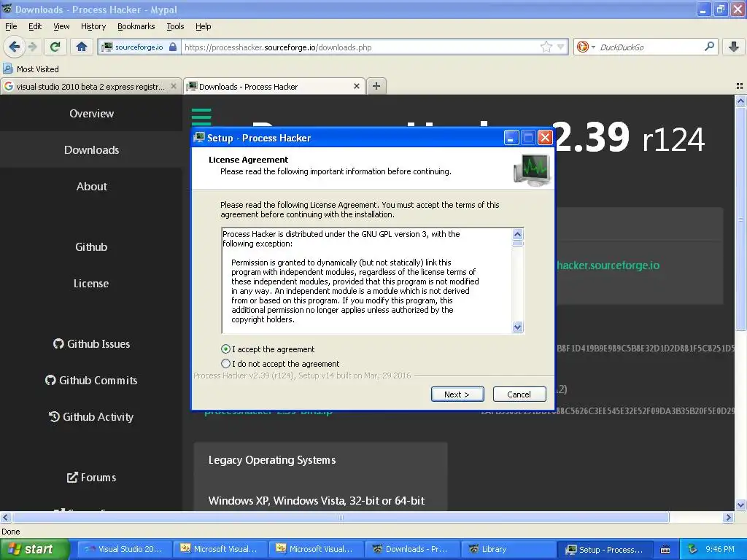Viewport: 747px width, 560px height.
Task: Open the Github sidebar link
Action: pos(91,246)
